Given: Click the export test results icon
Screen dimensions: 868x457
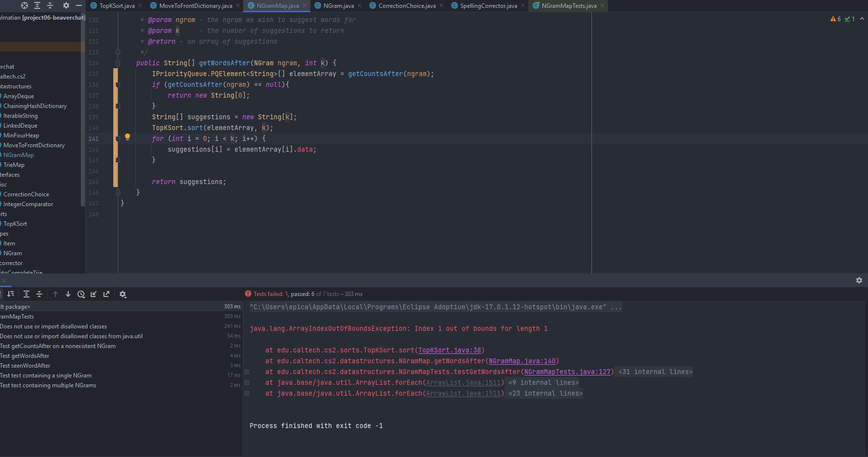Looking at the screenshot, I should (x=106, y=295).
